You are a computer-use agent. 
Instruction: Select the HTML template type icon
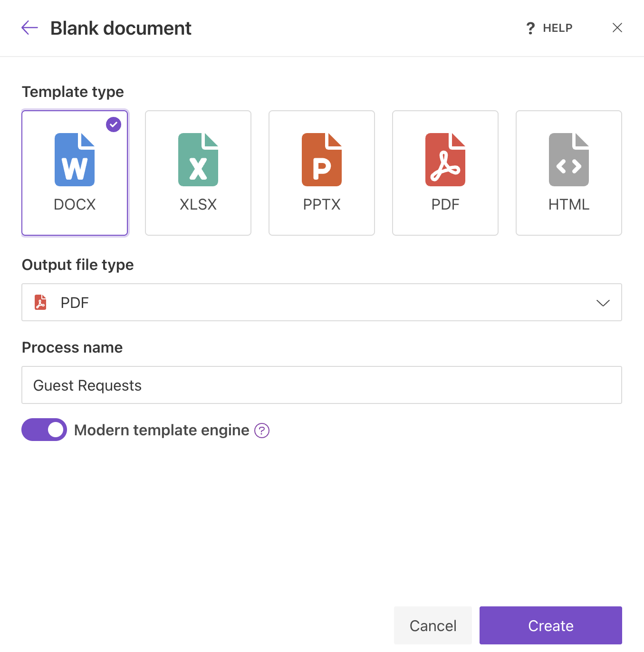[x=568, y=159]
